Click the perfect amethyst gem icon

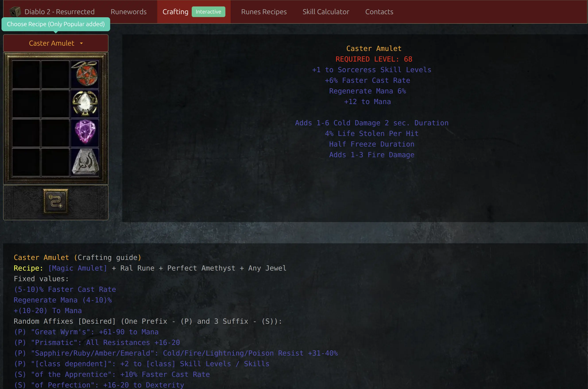85,132
